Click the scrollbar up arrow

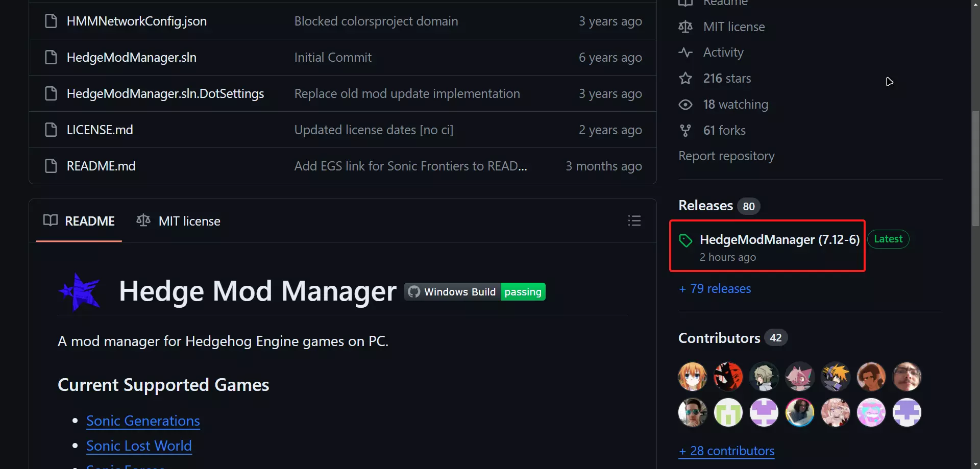coord(975,4)
